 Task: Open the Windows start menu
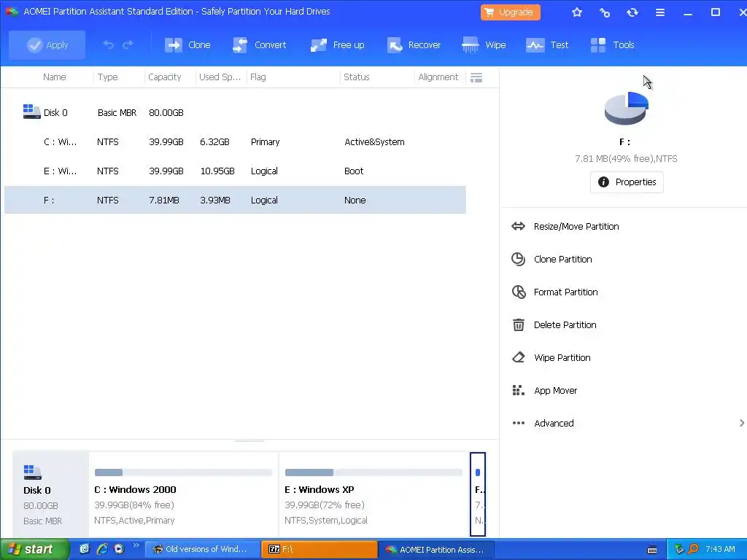(34, 549)
